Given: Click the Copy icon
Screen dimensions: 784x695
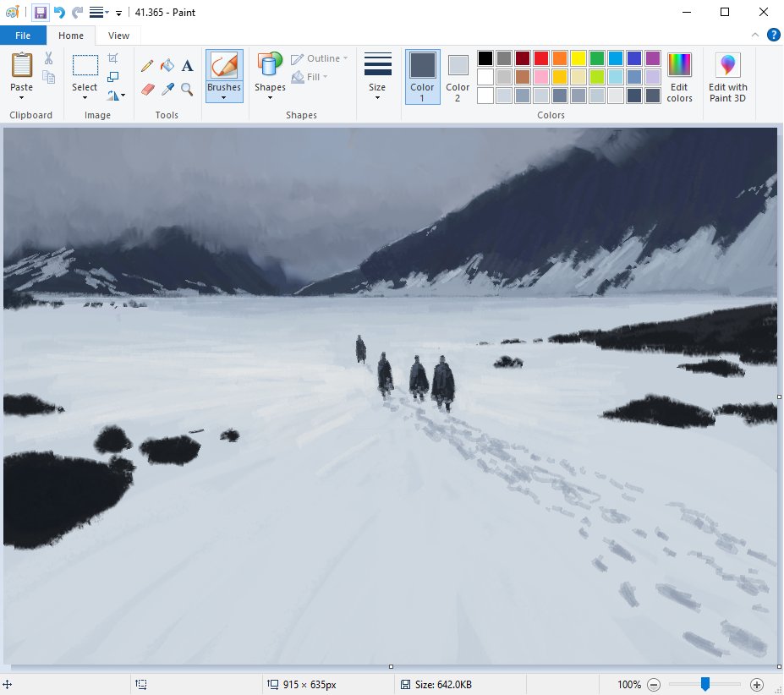Looking at the screenshot, I should click(48, 76).
